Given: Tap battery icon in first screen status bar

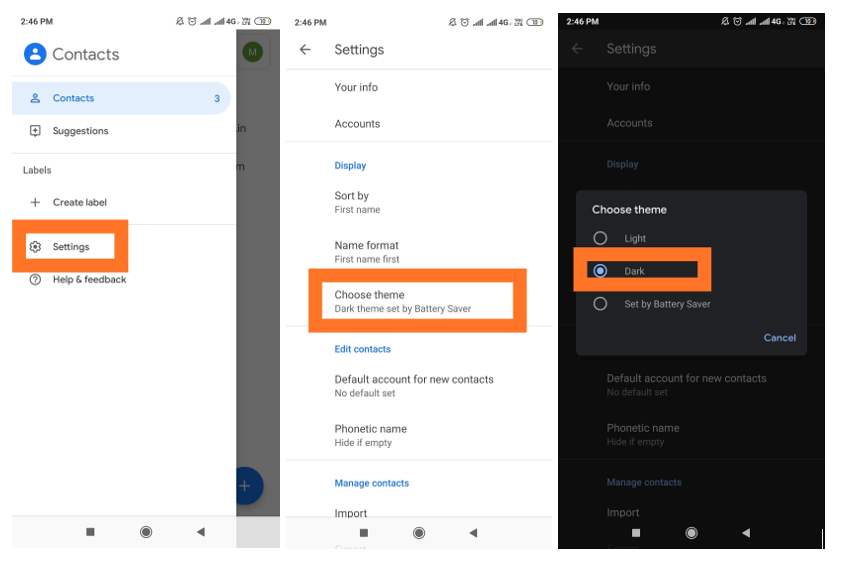Looking at the screenshot, I should [x=263, y=21].
